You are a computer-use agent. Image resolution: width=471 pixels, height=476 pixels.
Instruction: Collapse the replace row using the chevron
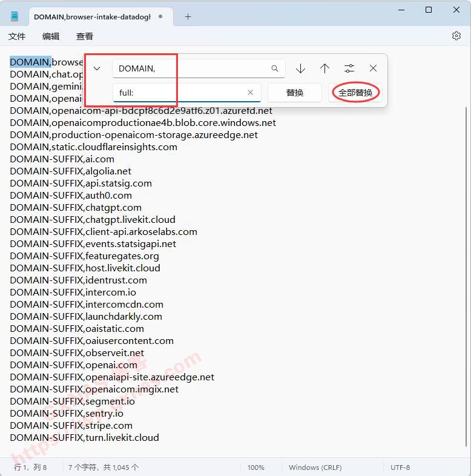click(97, 68)
